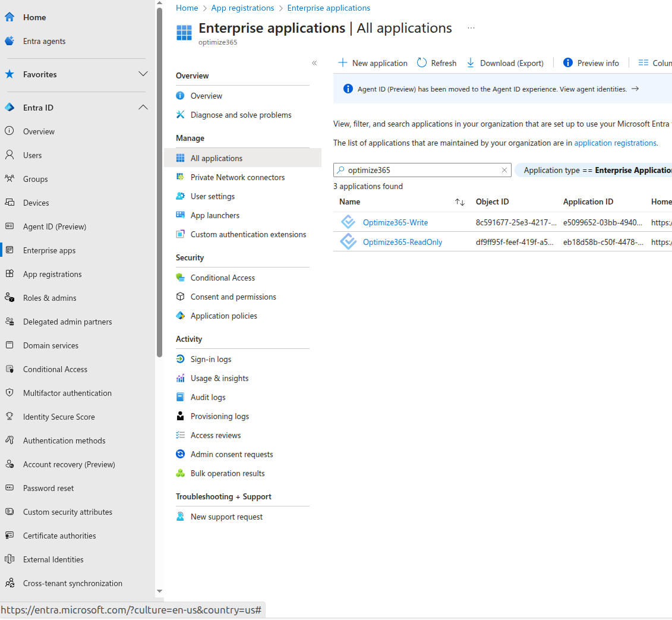Open Conditional Access under Security
672x620 pixels.
click(223, 277)
